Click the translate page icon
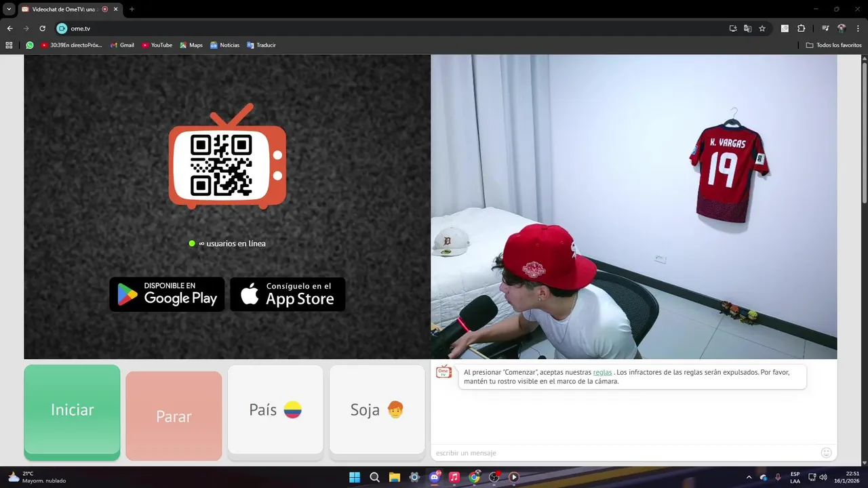The width and height of the screenshot is (868, 488). point(747,28)
